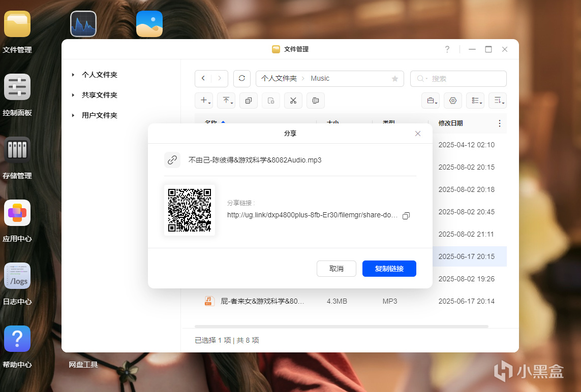
Task: Click the 已选择 1 项 status text
Action: click(x=212, y=340)
